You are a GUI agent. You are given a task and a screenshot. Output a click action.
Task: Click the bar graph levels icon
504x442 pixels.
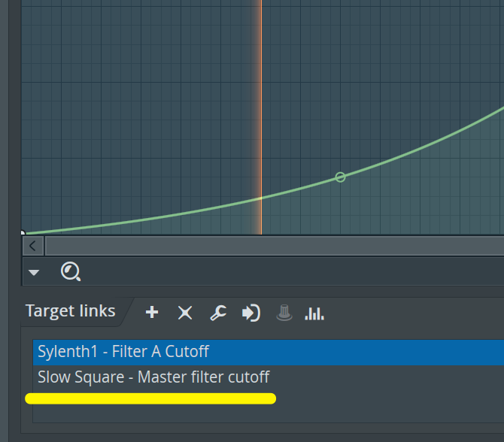coord(314,313)
